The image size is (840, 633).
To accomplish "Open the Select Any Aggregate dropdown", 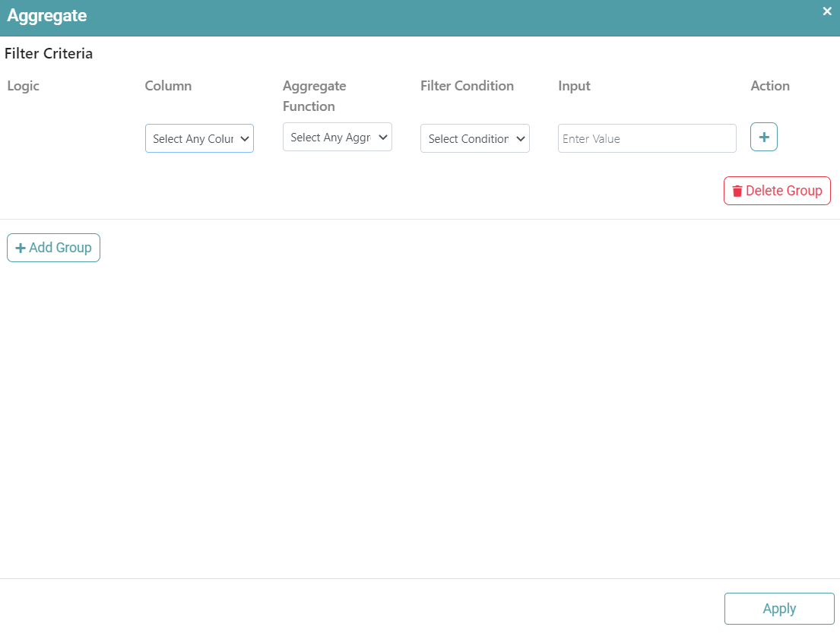I will coord(330,138).
